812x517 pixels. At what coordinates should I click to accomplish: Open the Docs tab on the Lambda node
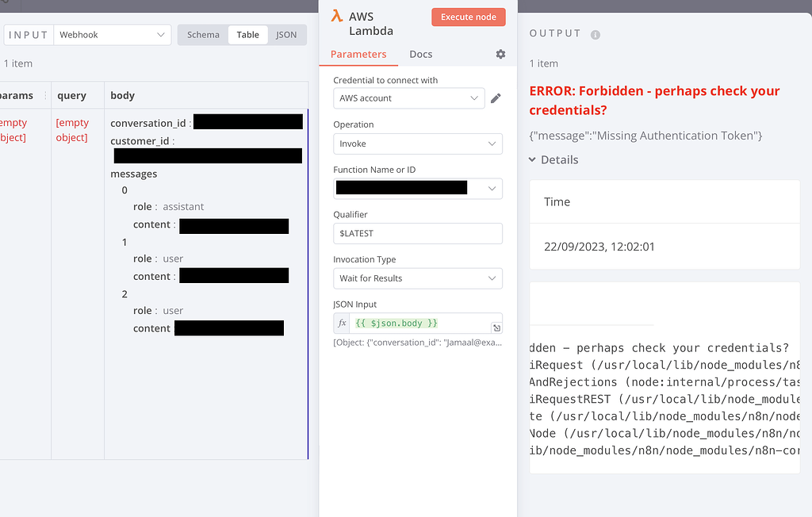[420, 54]
